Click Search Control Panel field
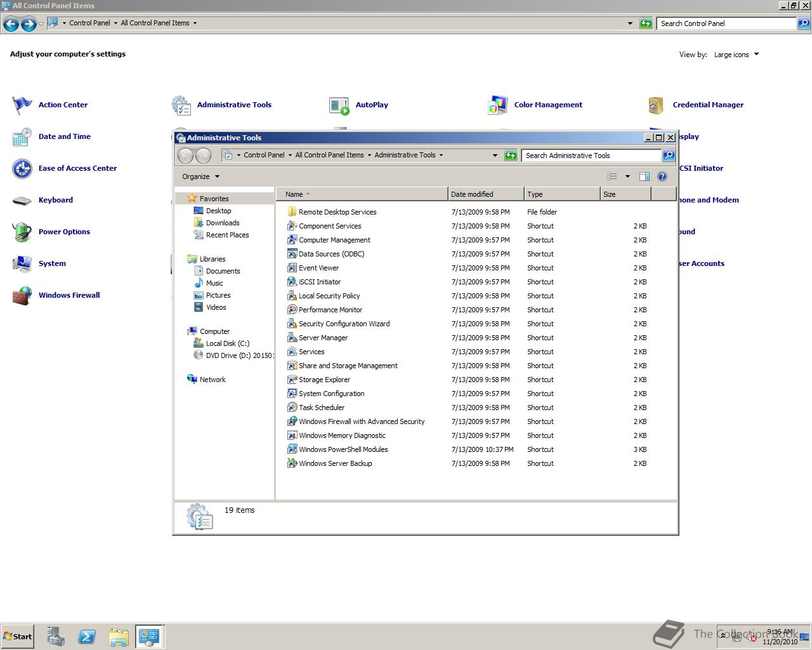812x650 pixels. (726, 23)
